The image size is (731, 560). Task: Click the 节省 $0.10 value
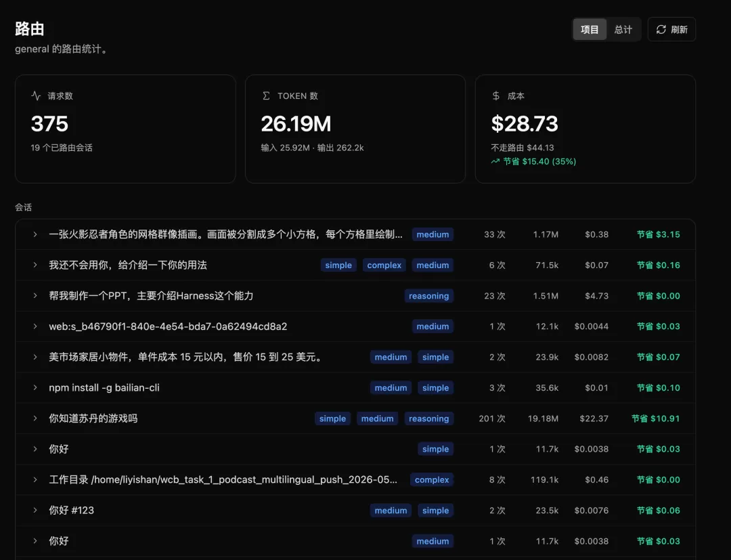coord(659,387)
